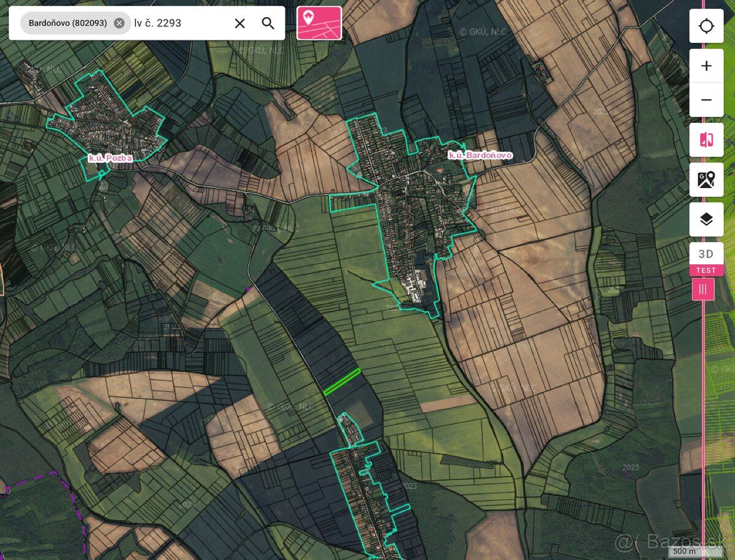The width and height of the screenshot is (735, 560).
Task: Click the highlighted bright green parcel
Action: coord(342,382)
